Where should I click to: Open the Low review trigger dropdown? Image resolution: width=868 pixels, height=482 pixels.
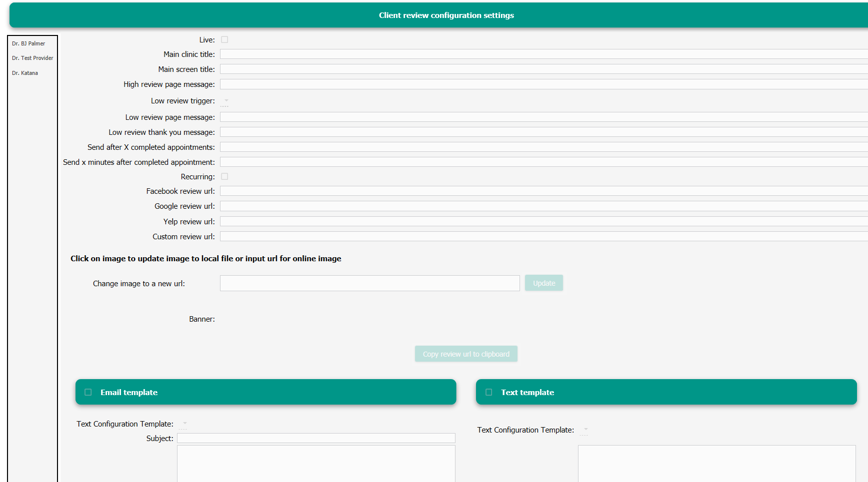[x=225, y=101]
